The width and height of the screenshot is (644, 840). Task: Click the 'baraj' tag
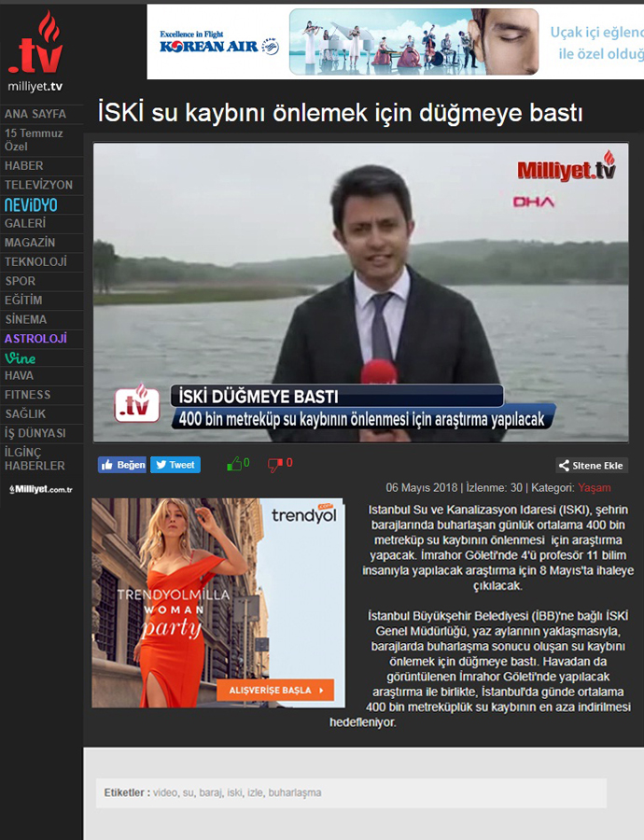pyautogui.click(x=210, y=792)
